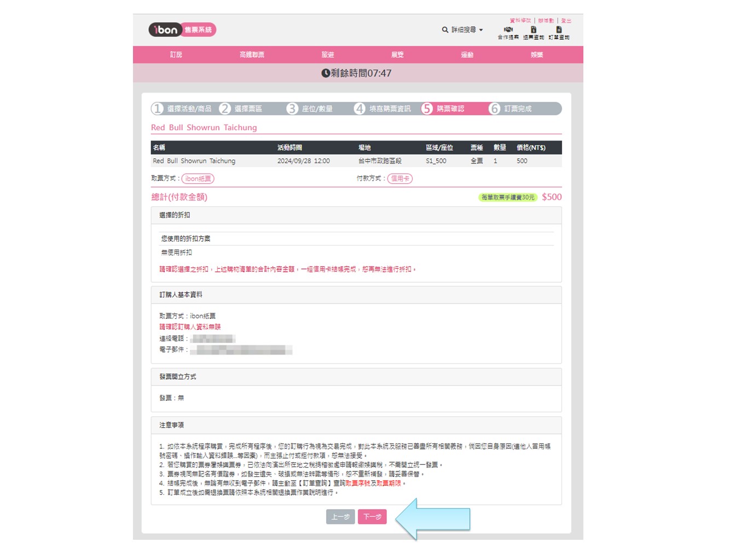This screenshot has height=560, width=747.
Task: Click the $500 total amount
Action: click(x=552, y=197)
